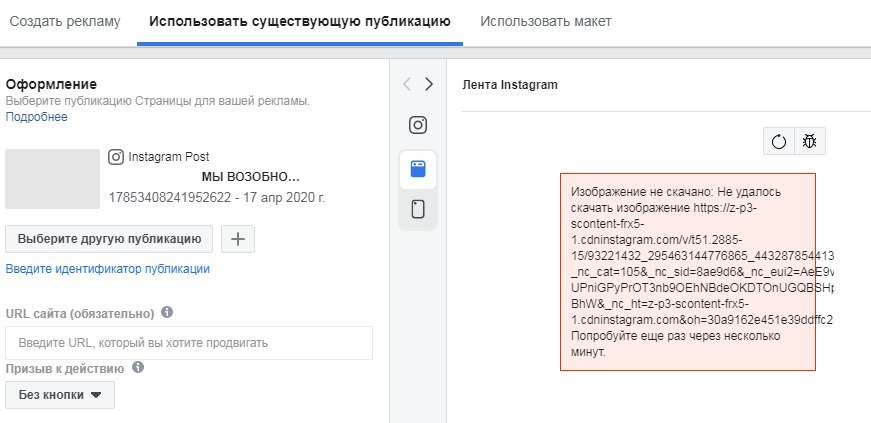Click info icon beside Призыв к действию
The width and height of the screenshot is (871, 423).
coord(138,368)
